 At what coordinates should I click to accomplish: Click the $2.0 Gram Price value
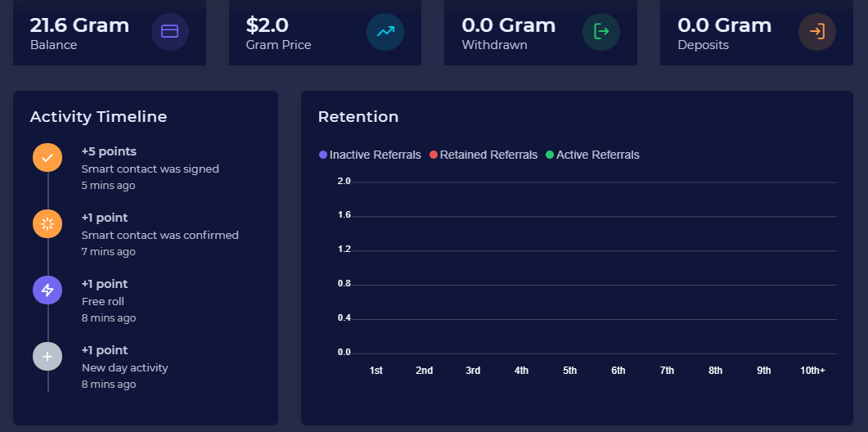(268, 25)
